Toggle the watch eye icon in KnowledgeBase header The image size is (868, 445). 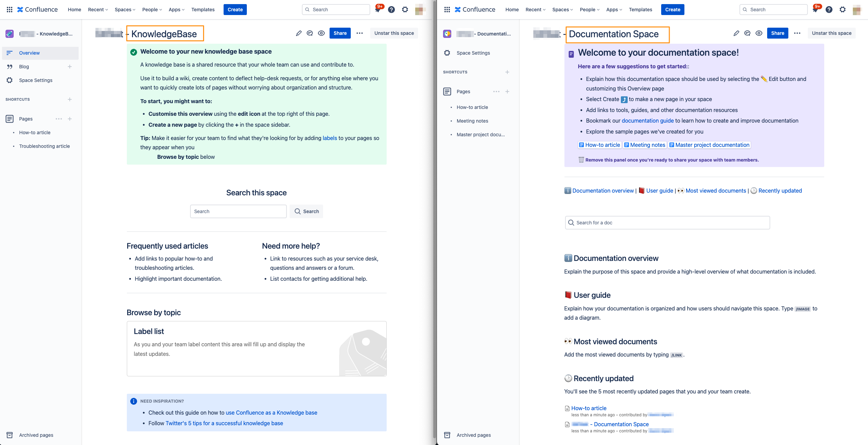coord(321,33)
